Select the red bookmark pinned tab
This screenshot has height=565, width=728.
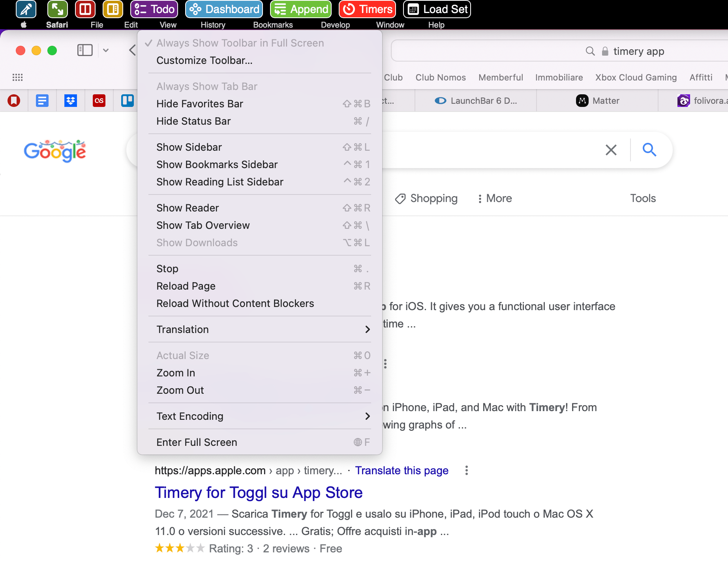14,101
